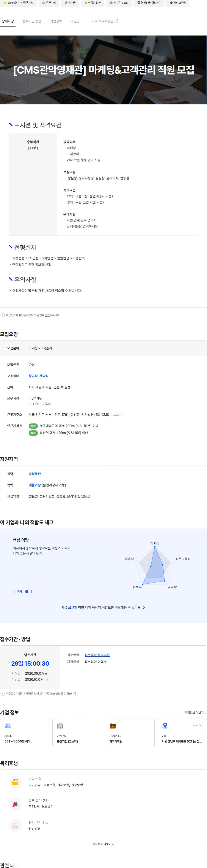Click the 적응성 radar chart label

(x=129, y=559)
